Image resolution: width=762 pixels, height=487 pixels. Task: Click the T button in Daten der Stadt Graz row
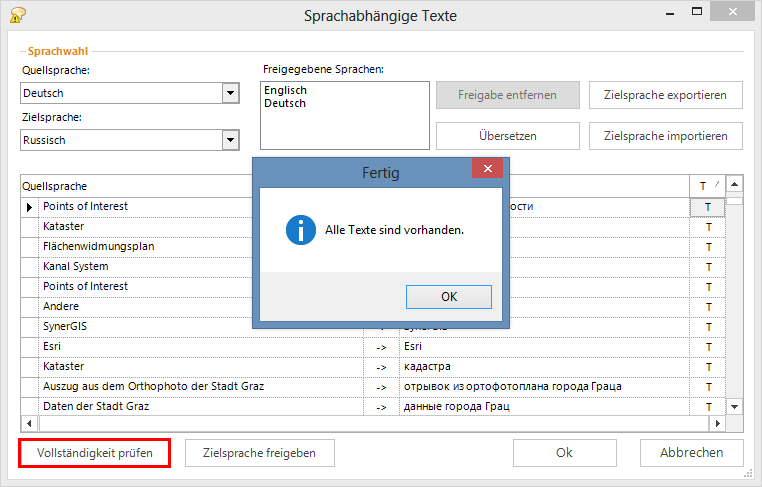(x=708, y=407)
